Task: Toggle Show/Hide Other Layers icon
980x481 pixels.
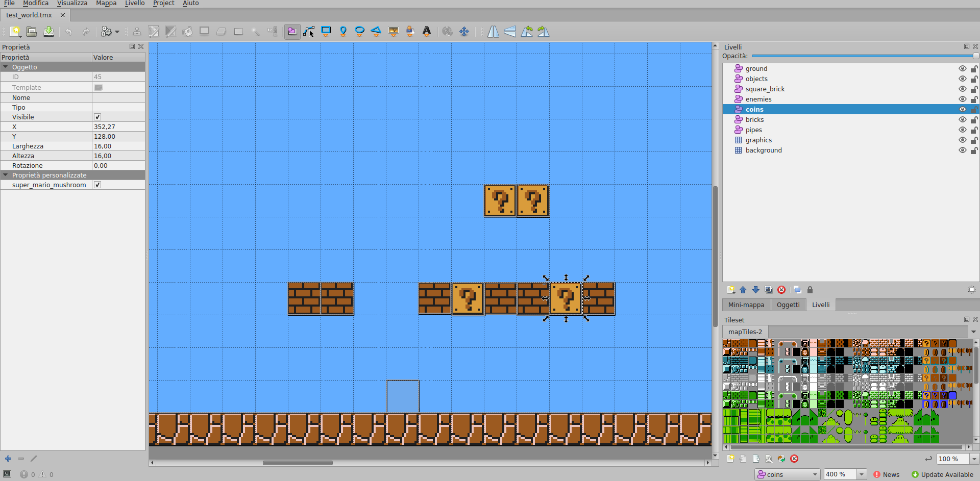Action: (x=797, y=290)
